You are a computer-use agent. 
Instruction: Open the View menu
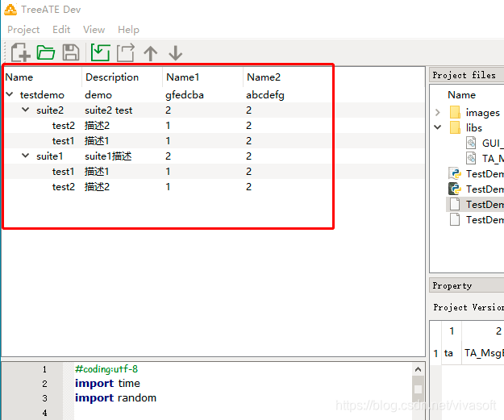[94, 30]
